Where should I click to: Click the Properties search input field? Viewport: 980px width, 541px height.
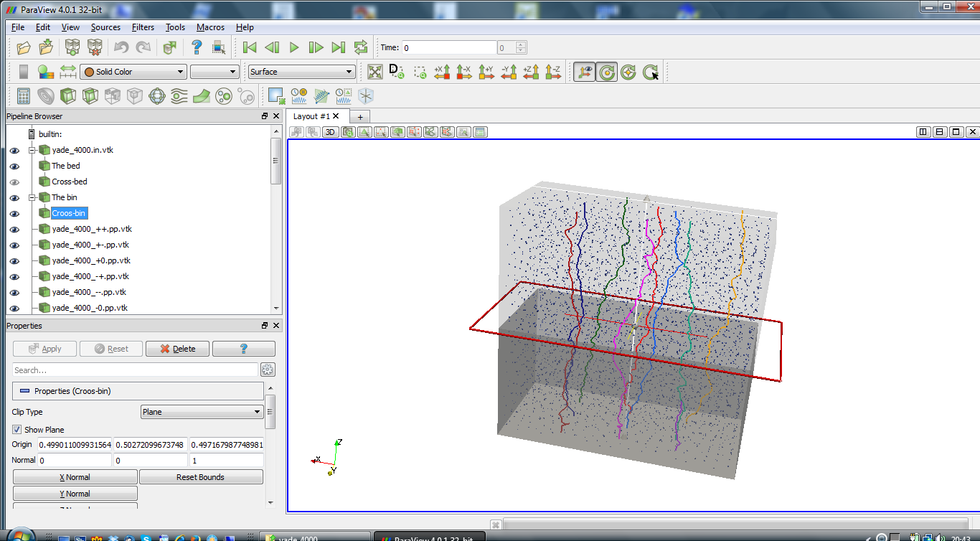[135, 370]
